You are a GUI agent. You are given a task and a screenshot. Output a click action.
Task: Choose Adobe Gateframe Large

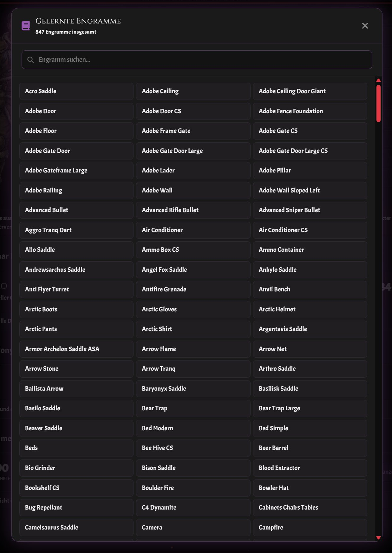click(x=76, y=171)
